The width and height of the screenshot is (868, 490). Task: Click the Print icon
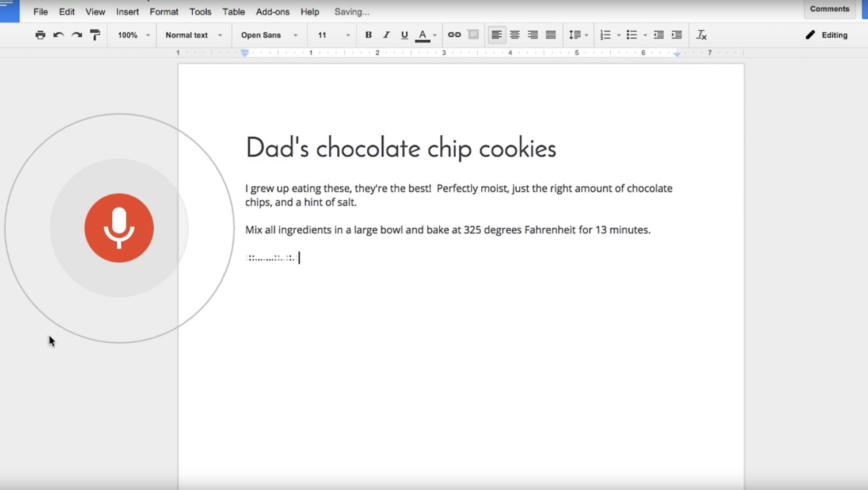[40, 35]
